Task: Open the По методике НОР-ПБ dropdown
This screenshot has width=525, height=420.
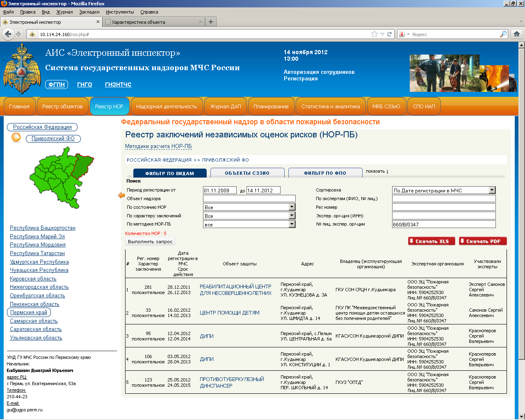Action: pos(292,224)
